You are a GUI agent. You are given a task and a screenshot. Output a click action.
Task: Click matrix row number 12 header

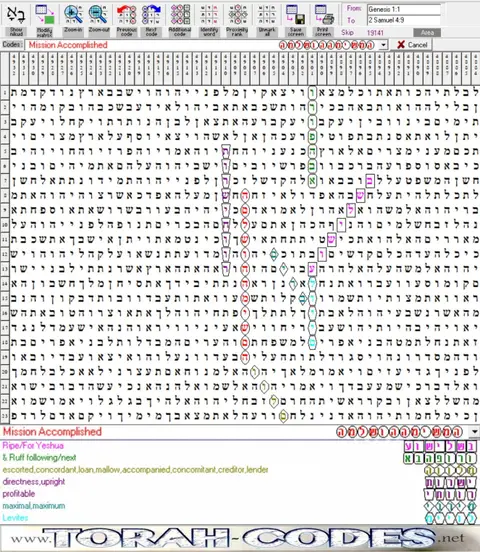[x=5, y=254]
